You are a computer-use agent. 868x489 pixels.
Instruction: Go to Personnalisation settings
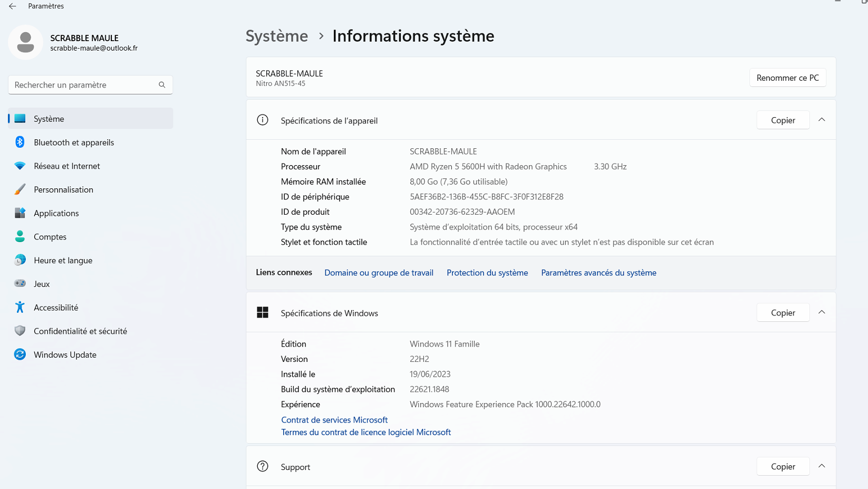(63, 190)
